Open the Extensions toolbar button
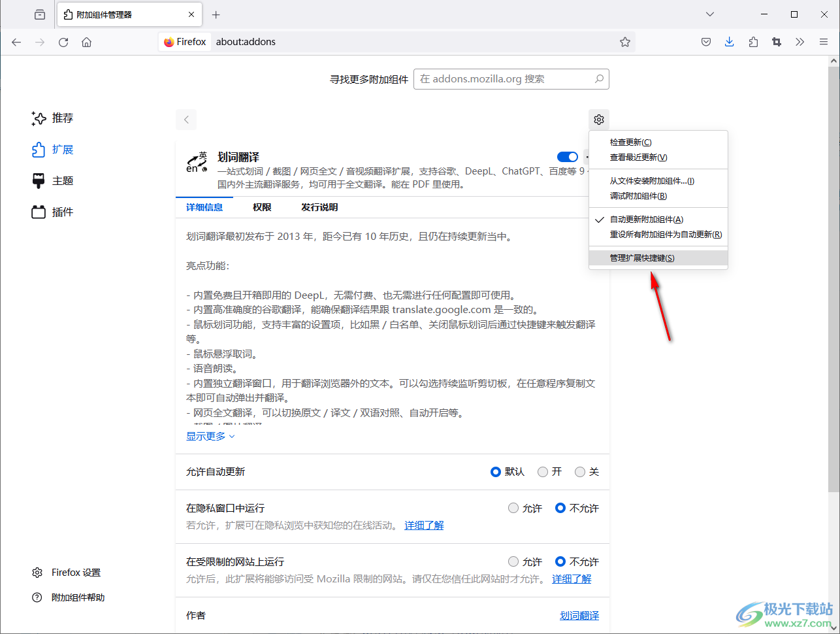This screenshot has height=634, width=840. pos(753,42)
